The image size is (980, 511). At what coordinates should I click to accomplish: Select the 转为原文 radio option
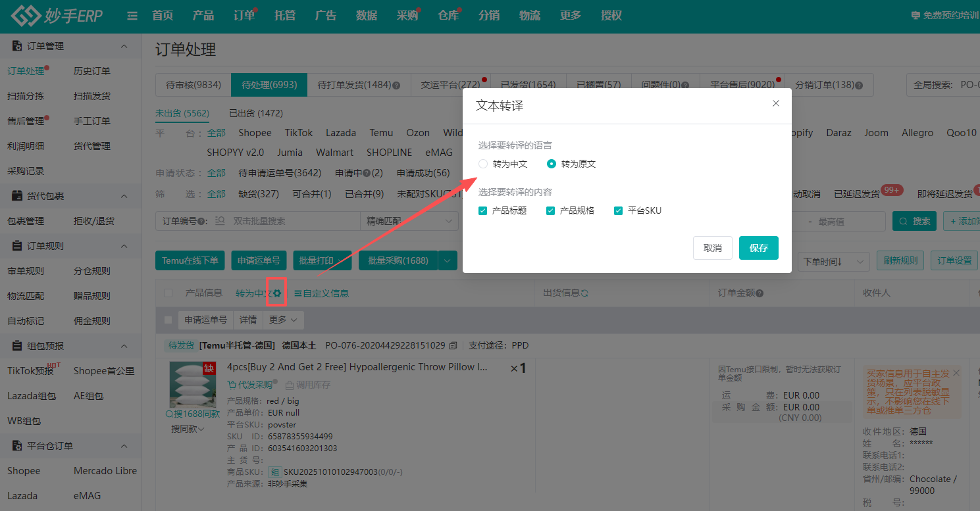pyautogui.click(x=552, y=164)
